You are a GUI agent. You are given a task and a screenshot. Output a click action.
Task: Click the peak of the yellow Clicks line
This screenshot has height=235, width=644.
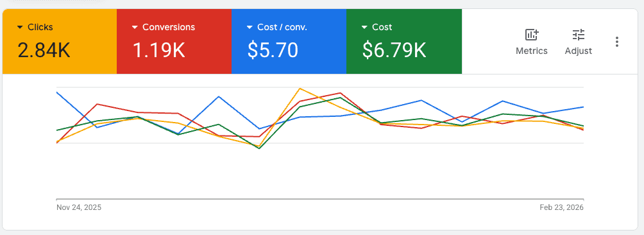click(x=300, y=89)
